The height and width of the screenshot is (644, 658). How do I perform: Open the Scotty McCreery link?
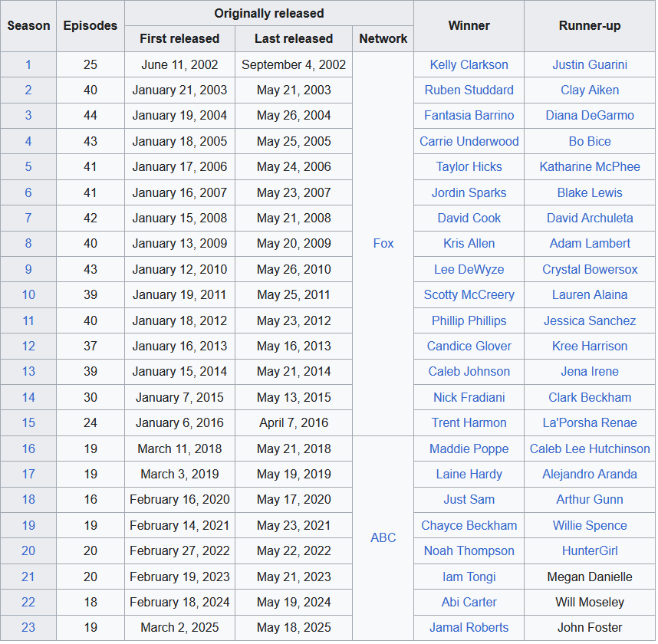469,294
